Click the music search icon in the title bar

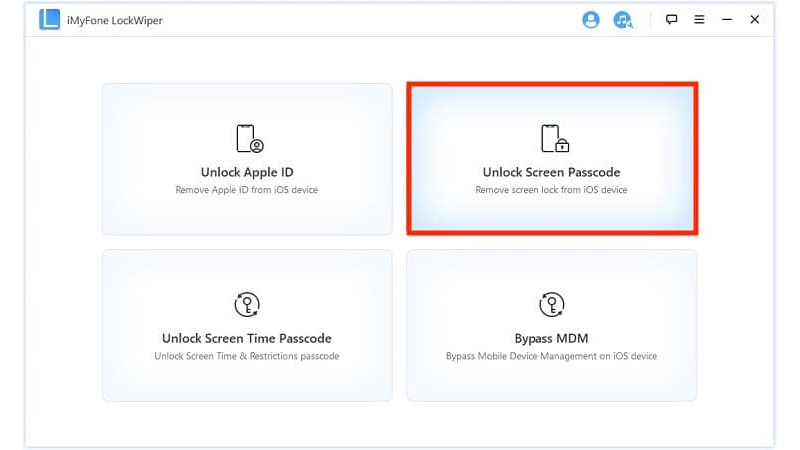622,20
